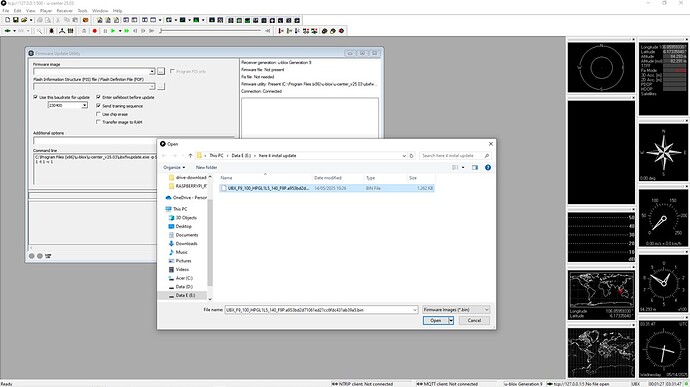Viewport: 690px width, 387px height.
Task: Click the green play button in toolbar
Action: tap(113, 31)
